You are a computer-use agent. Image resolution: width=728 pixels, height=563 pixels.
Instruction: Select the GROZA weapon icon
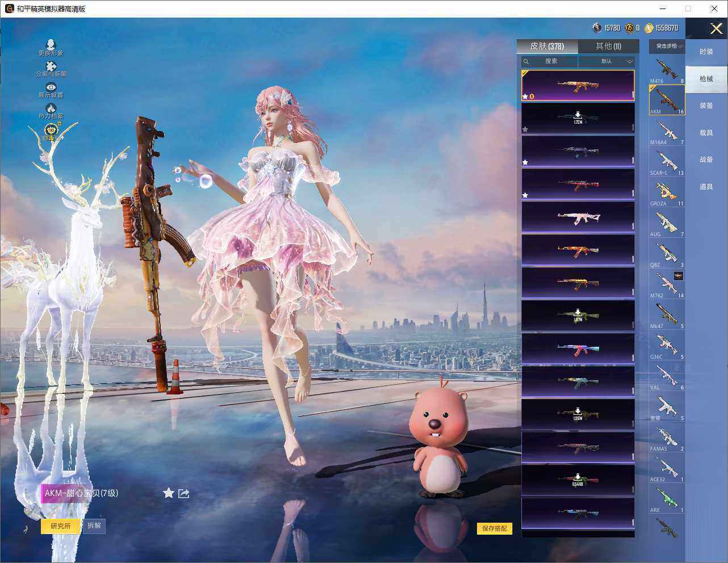pyautogui.click(x=667, y=192)
